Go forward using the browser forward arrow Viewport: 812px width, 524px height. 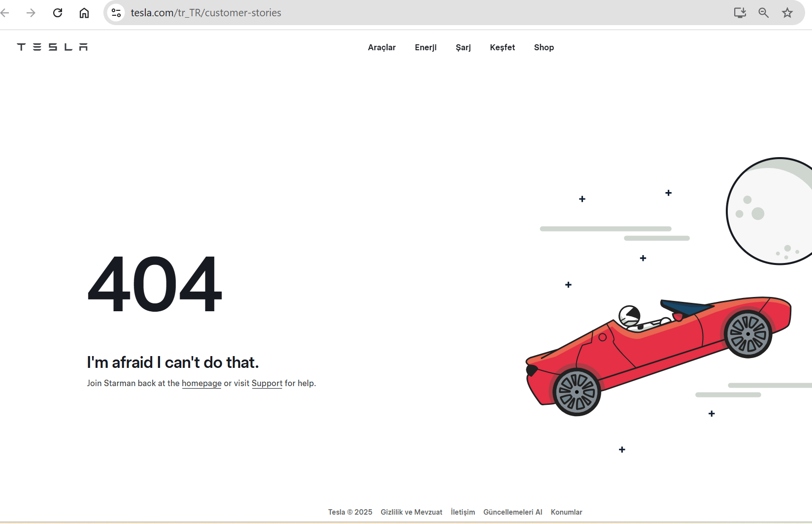coord(31,13)
